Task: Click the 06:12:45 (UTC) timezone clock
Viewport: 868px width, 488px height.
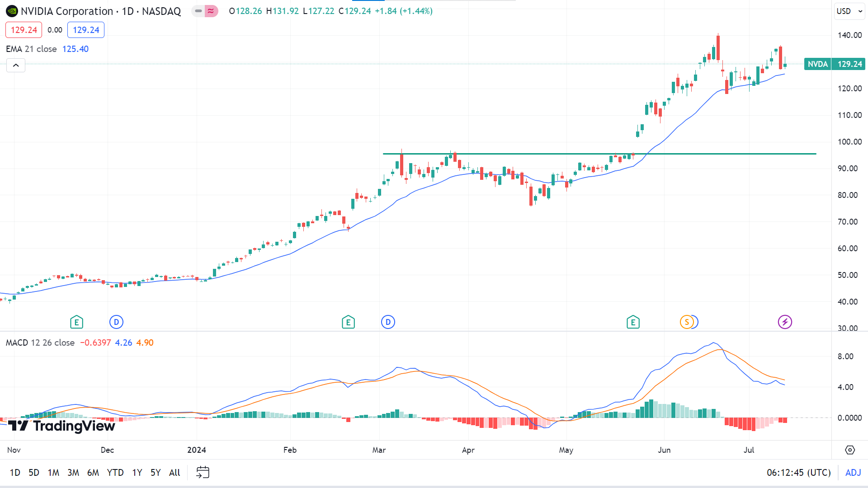Action: click(799, 473)
